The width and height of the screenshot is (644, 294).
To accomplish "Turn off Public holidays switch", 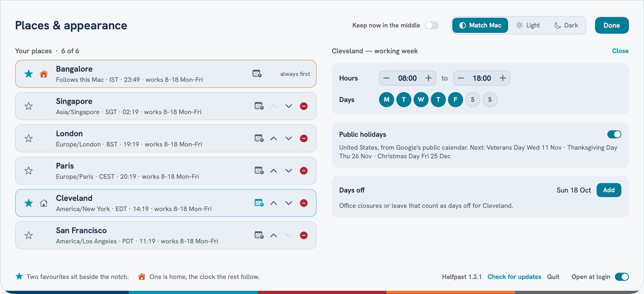I will 614,134.
